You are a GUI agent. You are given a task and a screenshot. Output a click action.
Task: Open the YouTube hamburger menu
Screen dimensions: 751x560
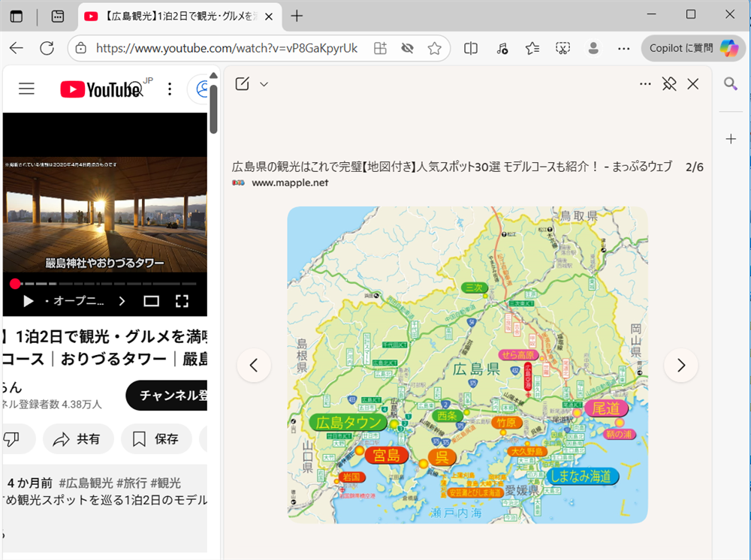coord(26,89)
